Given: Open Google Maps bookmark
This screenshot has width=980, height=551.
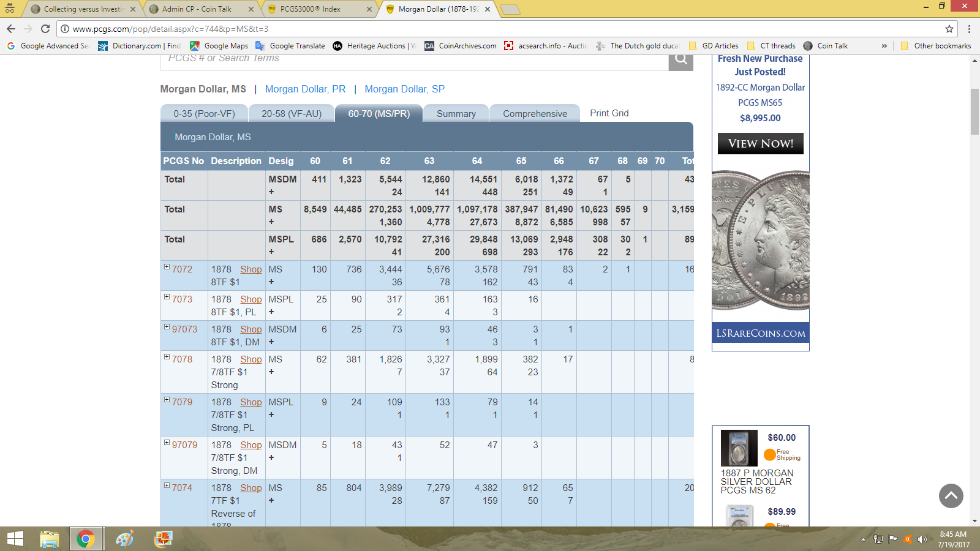Looking at the screenshot, I should coord(219,46).
